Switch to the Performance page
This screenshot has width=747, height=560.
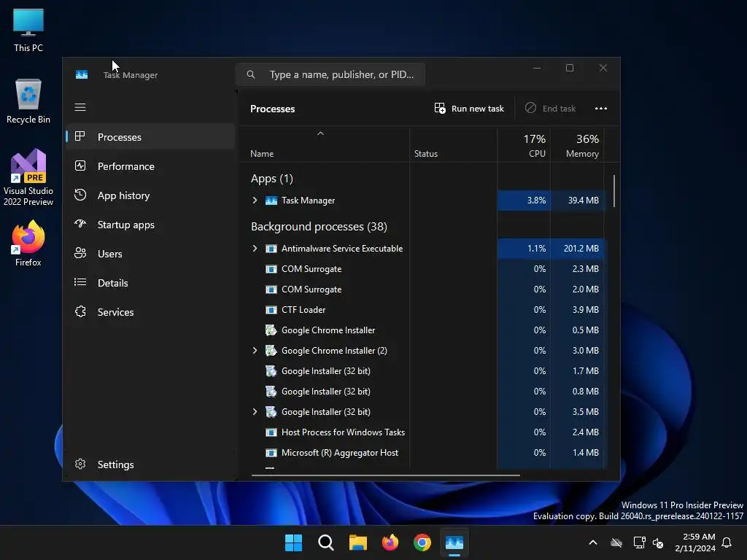point(150,166)
